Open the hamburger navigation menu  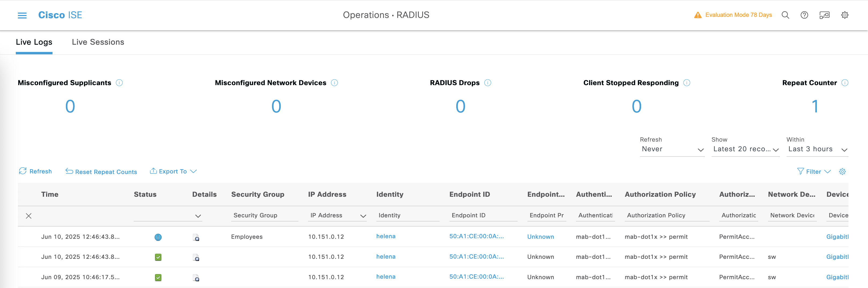click(22, 15)
